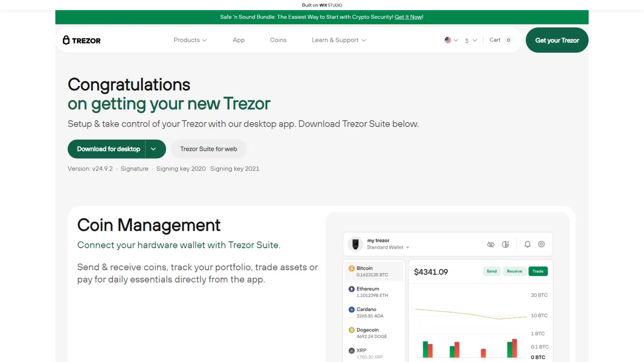
Task: Open Trezor Suite for web
Action: [x=208, y=149]
